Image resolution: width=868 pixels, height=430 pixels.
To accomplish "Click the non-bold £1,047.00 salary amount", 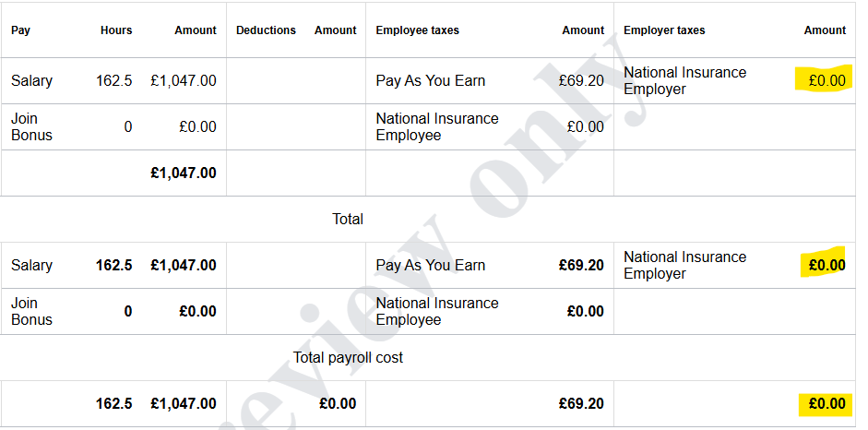I will coord(184,81).
